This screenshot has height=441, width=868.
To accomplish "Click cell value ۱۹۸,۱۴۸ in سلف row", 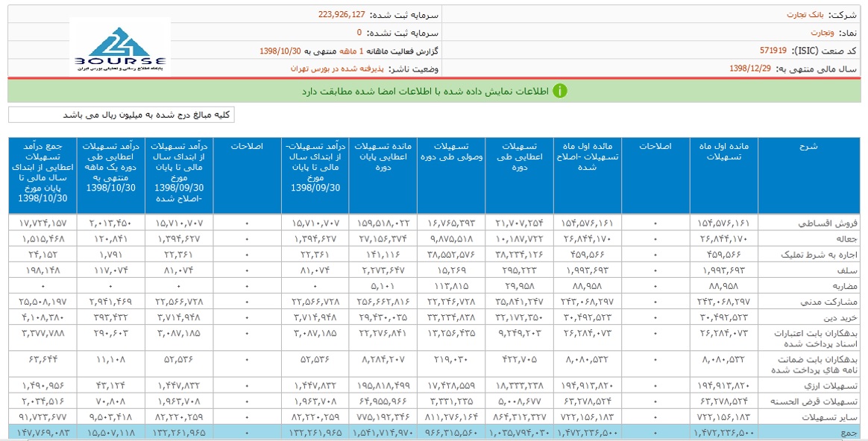I will (43, 270).
